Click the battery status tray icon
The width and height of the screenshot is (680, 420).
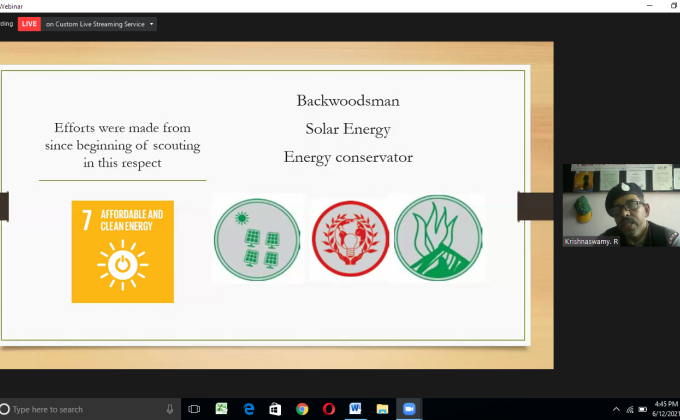tap(643, 409)
